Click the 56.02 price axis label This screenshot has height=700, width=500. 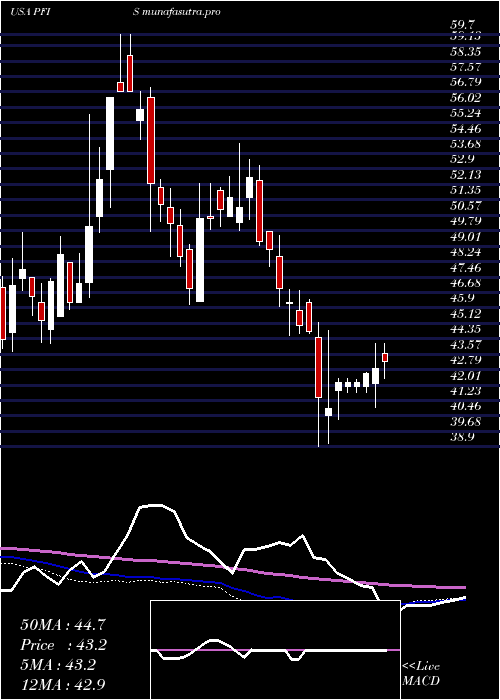464,98
